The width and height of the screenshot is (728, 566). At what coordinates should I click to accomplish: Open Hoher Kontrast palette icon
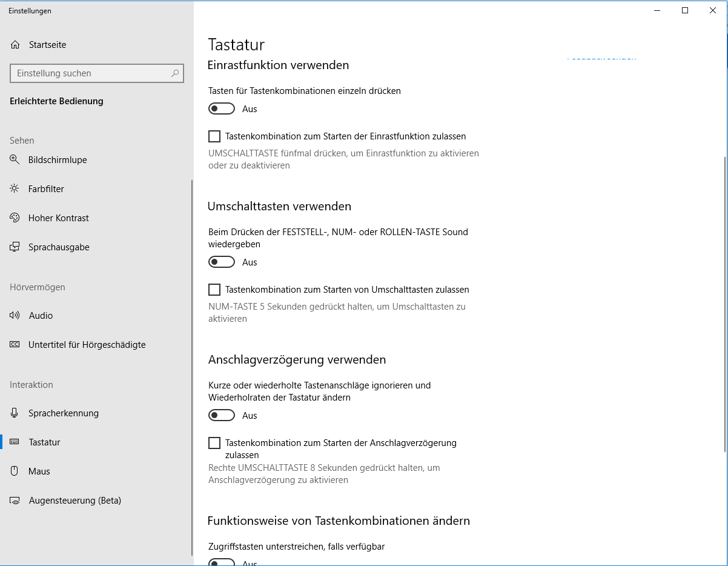click(x=15, y=218)
